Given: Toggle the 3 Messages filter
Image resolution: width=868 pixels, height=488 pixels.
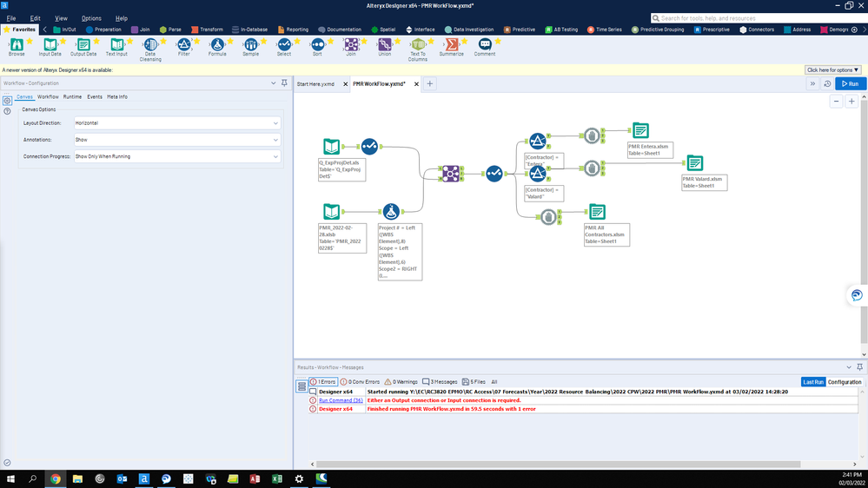Looking at the screenshot, I should tap(439, 382).
